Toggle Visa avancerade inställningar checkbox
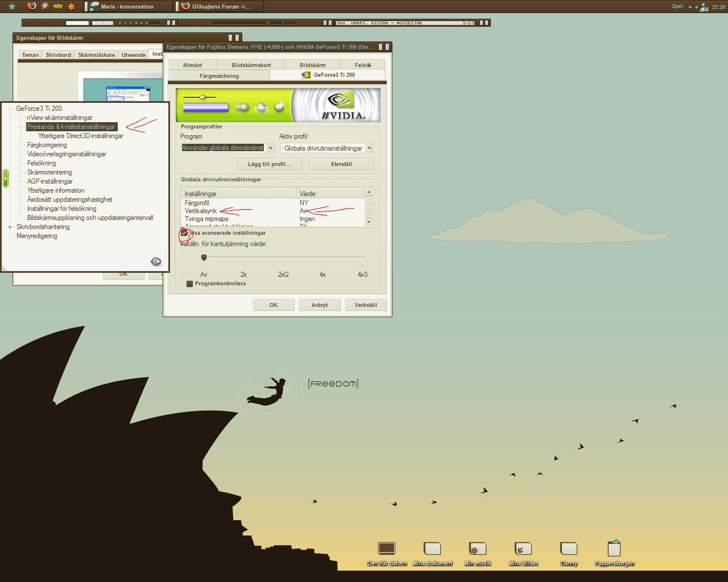Image resolution: width=728 pixels, height=582 pixels. pos(184,233)
